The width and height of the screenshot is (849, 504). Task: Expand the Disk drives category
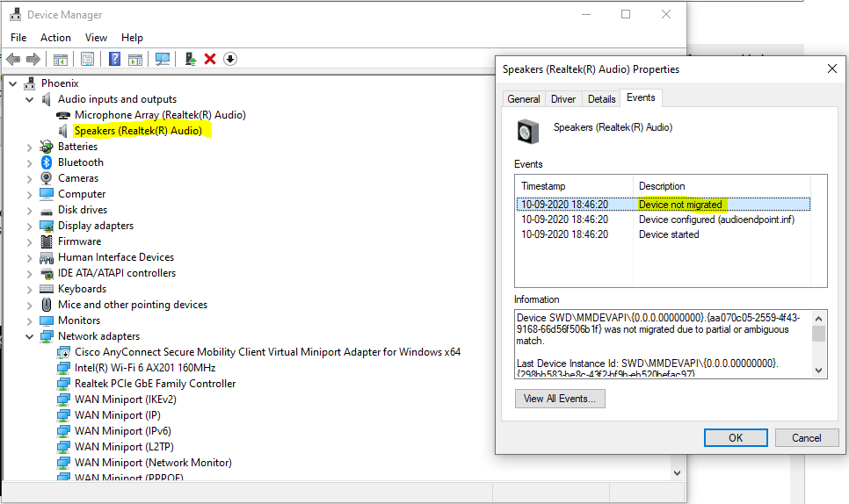[x=29, y=211]
